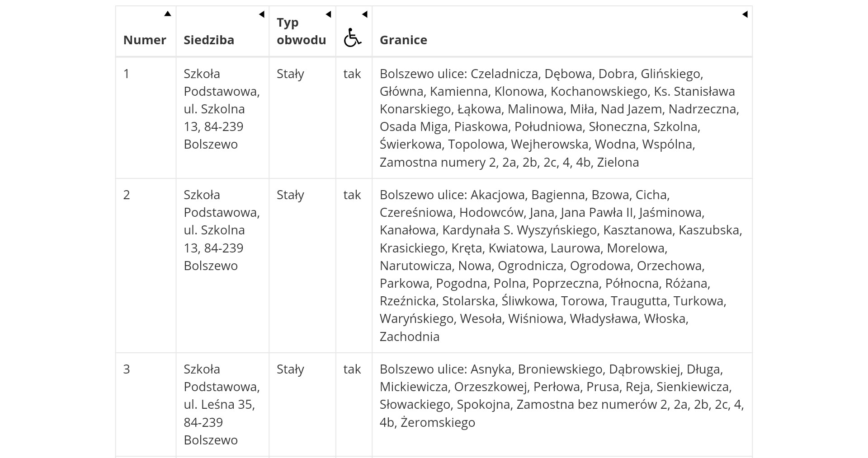
Task: Click the sort arrow above the wheelchair icon
Action: click(x=365, y=14)
